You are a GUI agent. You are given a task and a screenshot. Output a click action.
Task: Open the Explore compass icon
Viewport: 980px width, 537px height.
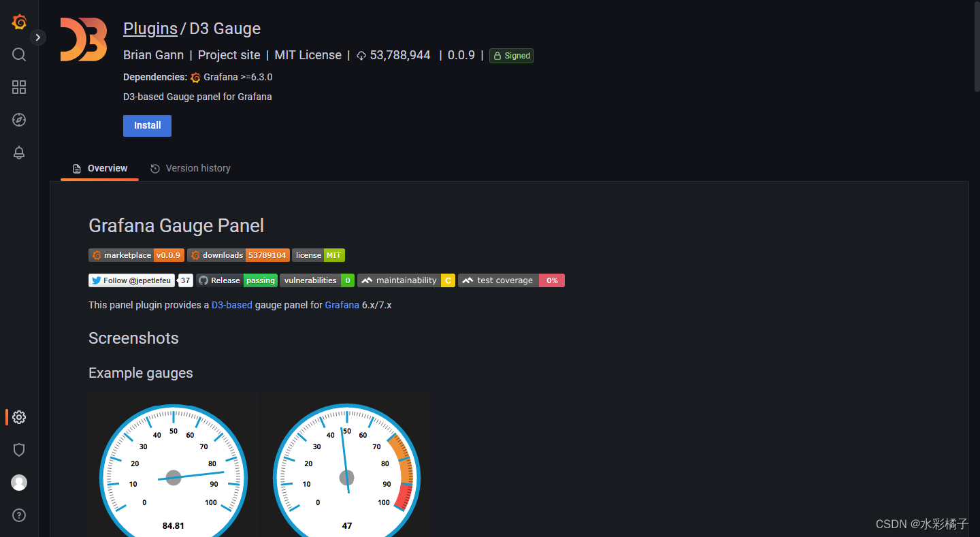(x=19, y=120)
